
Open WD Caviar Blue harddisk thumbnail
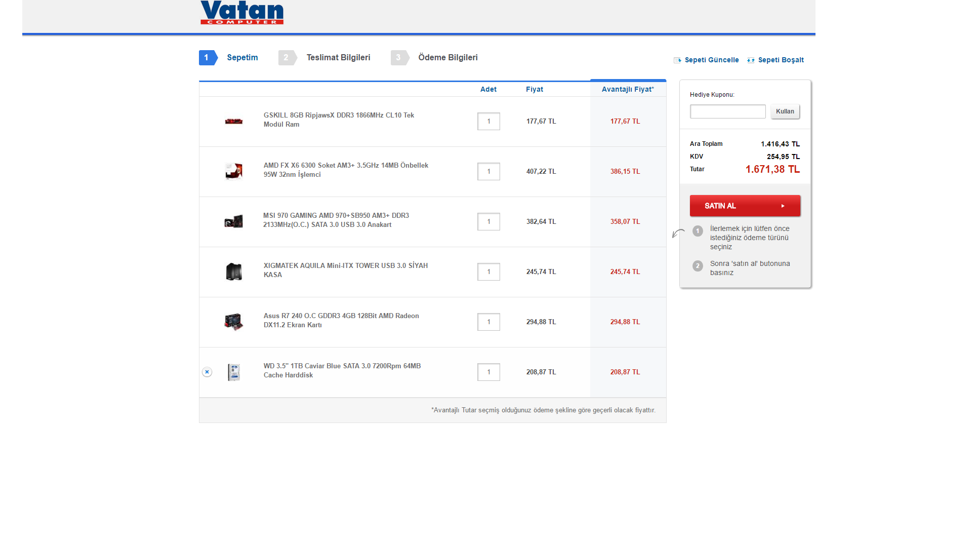[x=233, y=372]
